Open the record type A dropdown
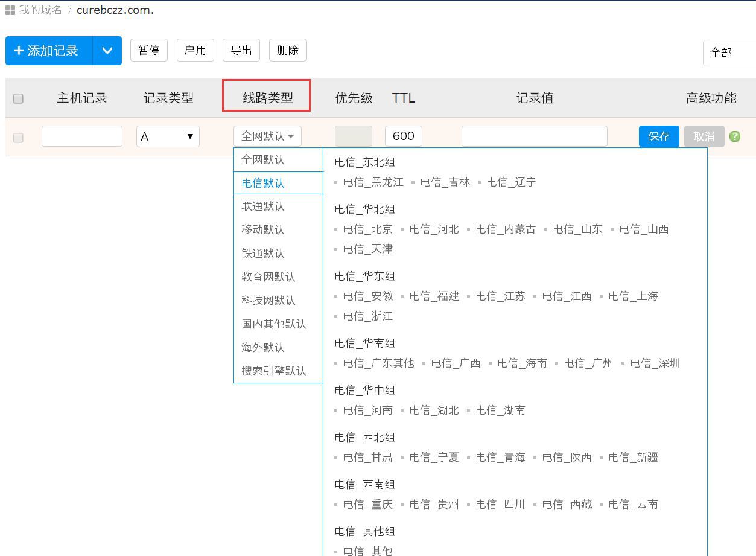 point(168,136)
